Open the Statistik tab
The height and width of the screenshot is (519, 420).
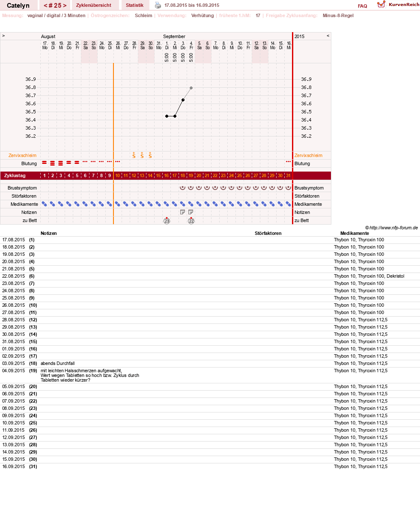coord(134,5)
